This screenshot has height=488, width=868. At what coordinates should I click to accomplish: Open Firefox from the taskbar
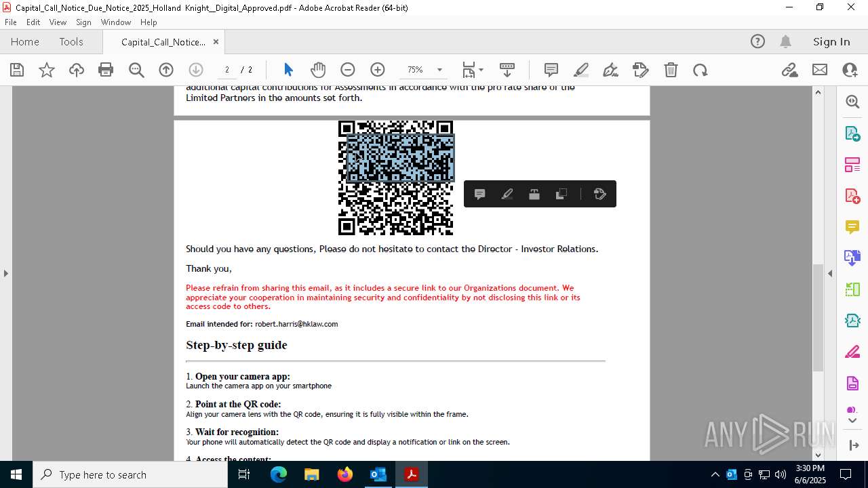point(345,474)
